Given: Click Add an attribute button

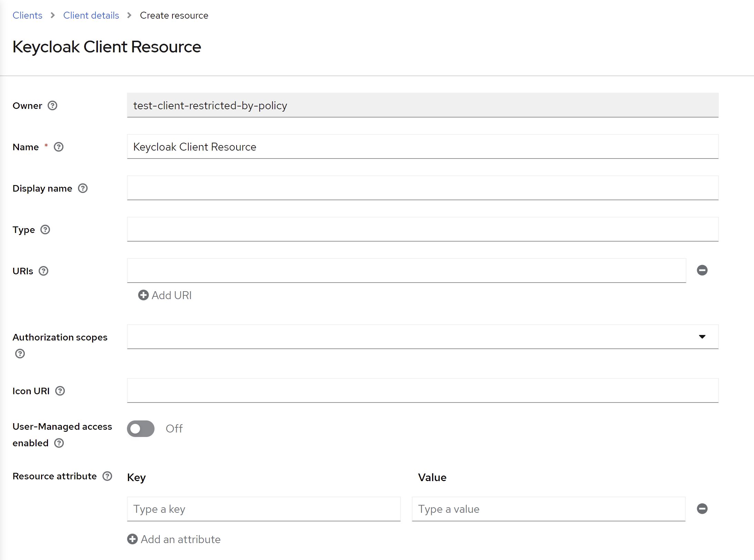Looking at the screenshot, I should tap(174, 539).
